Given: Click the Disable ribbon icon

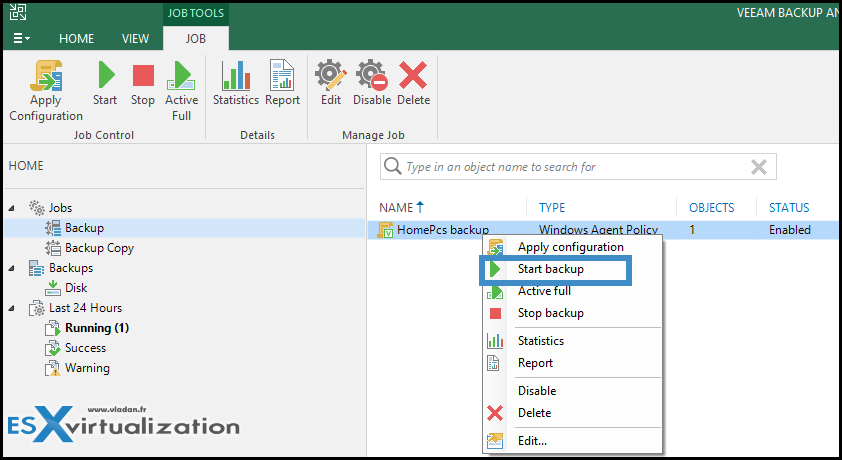Looking at the screenshot, I should coord(372,75).
